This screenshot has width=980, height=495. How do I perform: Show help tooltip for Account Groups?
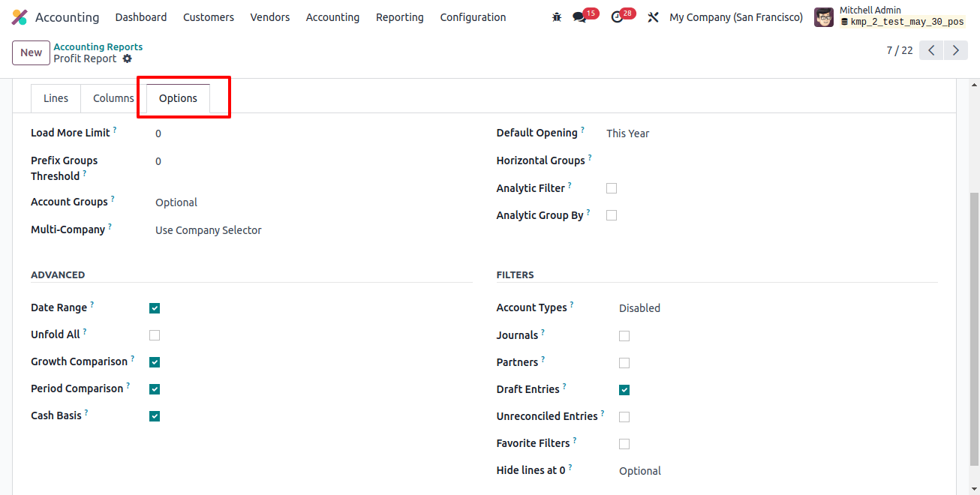coord(113,199)
